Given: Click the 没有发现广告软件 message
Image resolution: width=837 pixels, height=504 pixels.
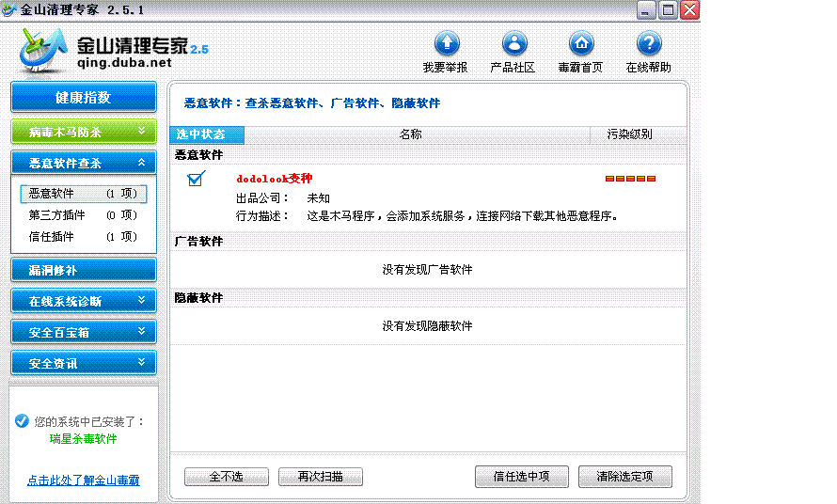Looking at the screenshot, I should 428,270.
